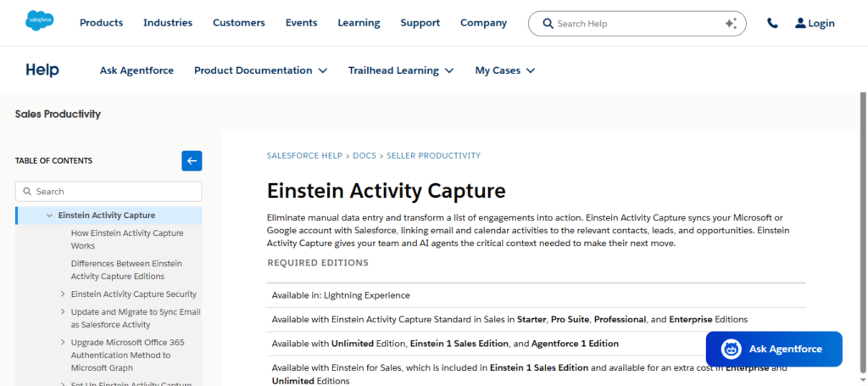Open the Support menu
The image size is (868, 386).
(x=420, y=23)
